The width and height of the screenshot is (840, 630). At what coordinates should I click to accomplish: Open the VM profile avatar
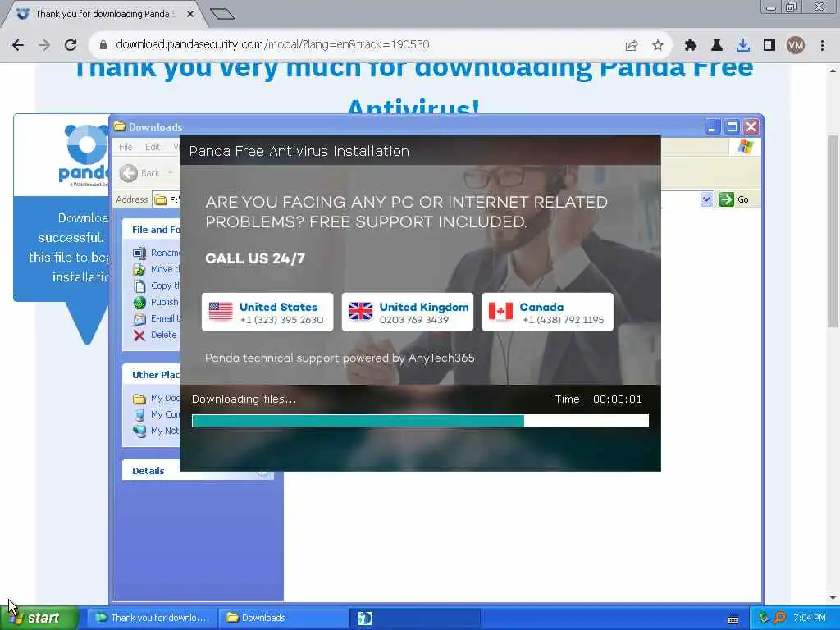coord(796,46)
